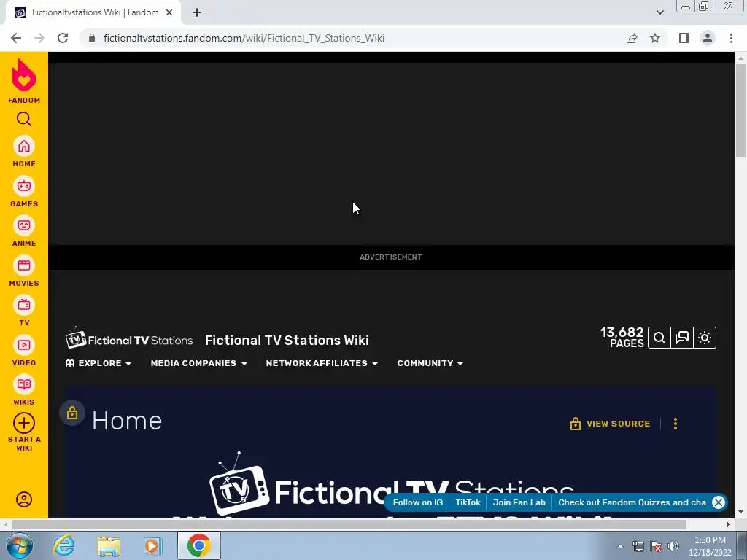Open a new browser tab
747x560 pixels.
197,12
